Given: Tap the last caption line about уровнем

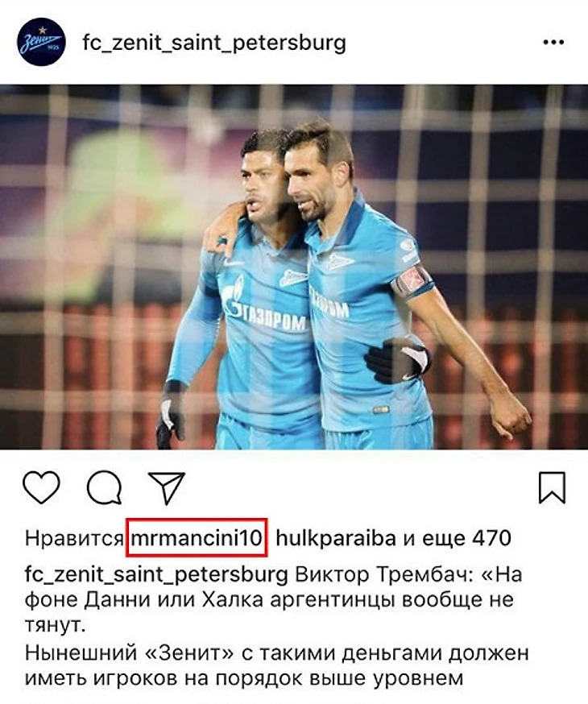Looking at the screenshot, I should pos(244,679).
